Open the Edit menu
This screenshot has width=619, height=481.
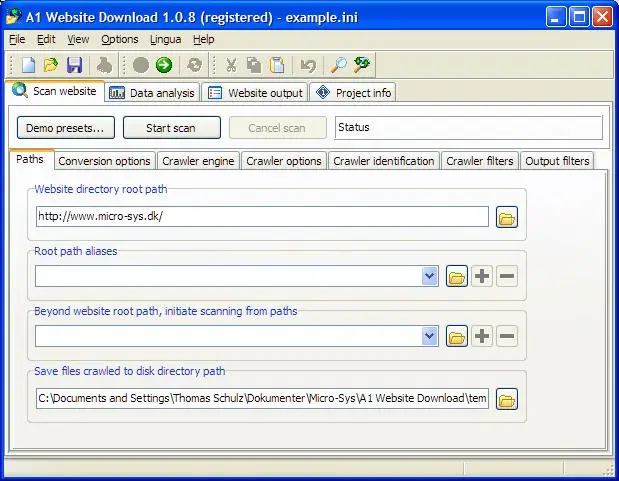click(x=46, y=39)
